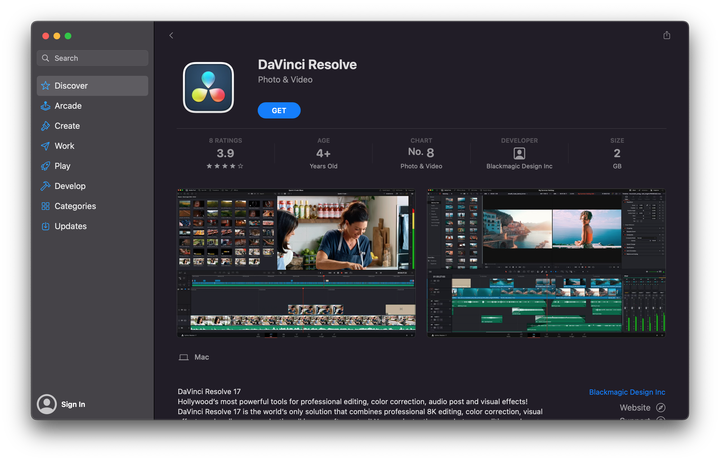Click the Work paper plane icon
Viewport: 720px width, 461px height.
[45, 146]
